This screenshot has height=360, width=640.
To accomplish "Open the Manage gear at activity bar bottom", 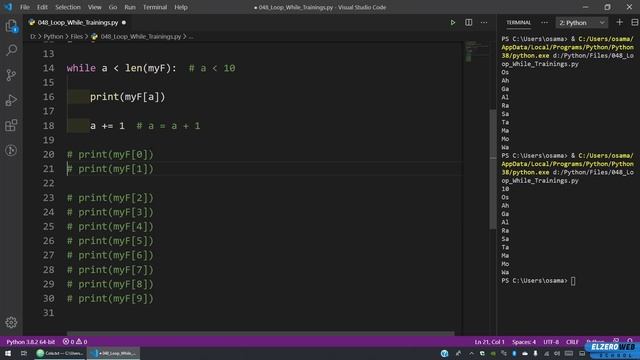I will [11, 322].
